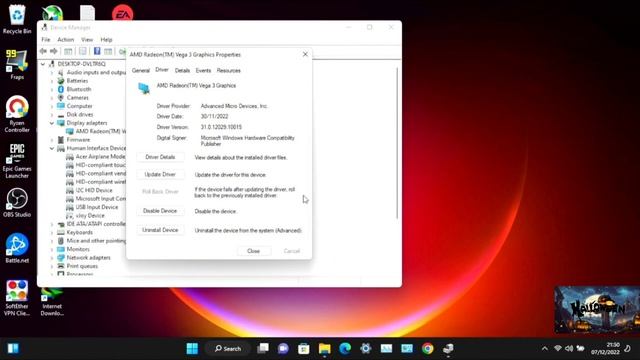This screenshot has height=360, width=640.
Task: Click the Forward arrow in the Device Manager toolbar
Action: coord(53,51)
